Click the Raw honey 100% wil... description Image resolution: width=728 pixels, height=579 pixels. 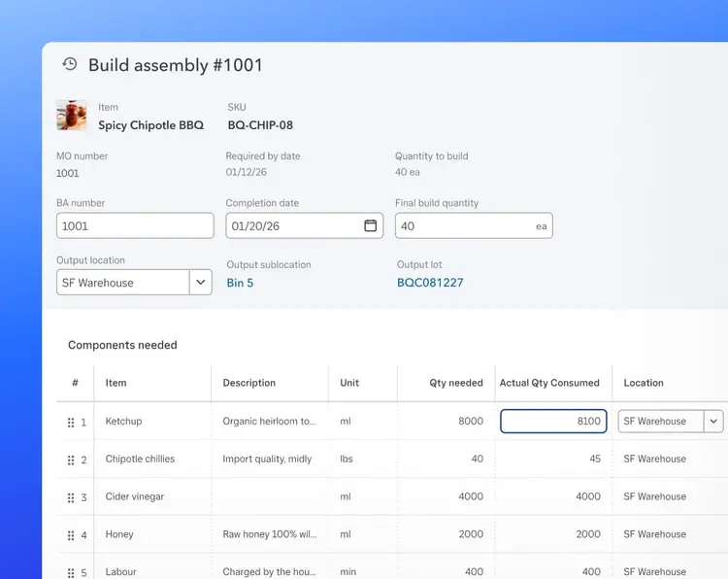point(269,534)
